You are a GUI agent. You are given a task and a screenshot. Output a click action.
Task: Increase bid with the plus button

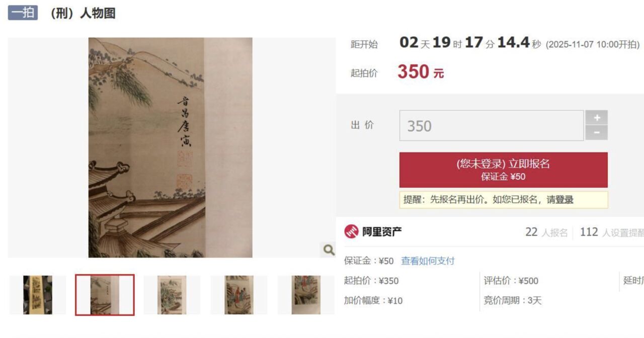point(597,118)
